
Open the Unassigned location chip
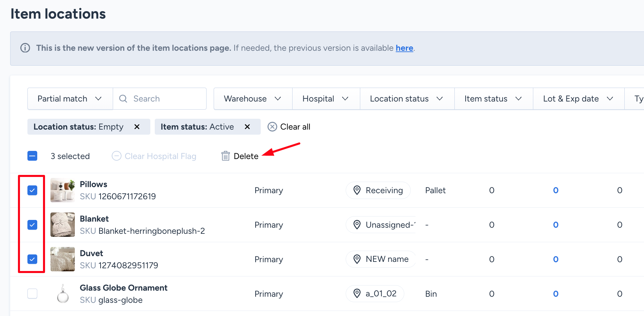coord(381,225)
